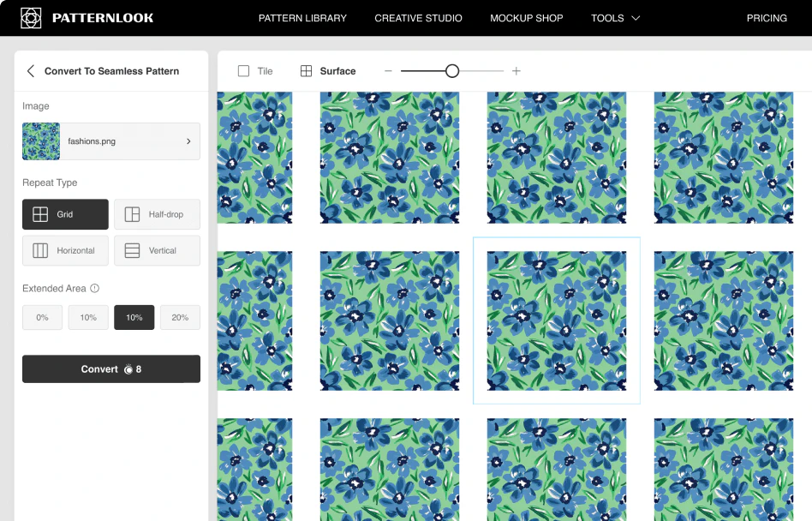Open the fashions.png image selector
Viewport: 812px width, 521px height.
111,141
